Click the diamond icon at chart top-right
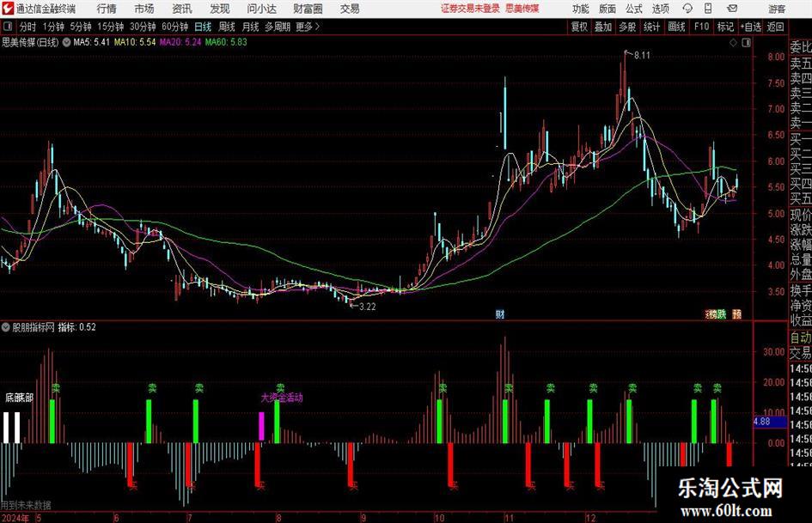The width and height of the screenshot is (812, 523). click(733, 43)
